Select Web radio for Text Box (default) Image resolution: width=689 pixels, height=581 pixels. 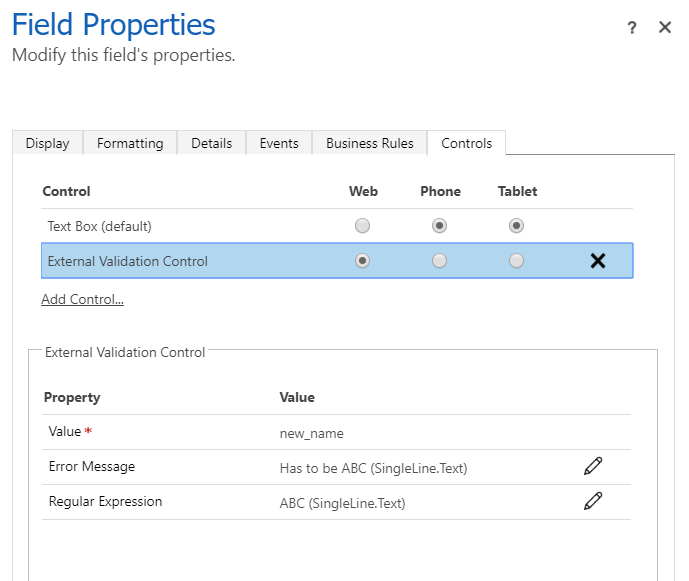tap(363, 226)
